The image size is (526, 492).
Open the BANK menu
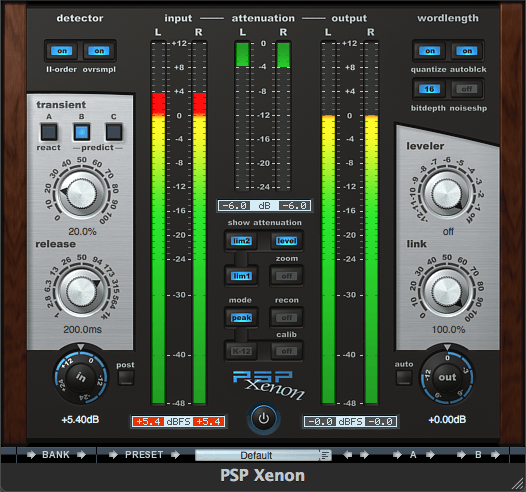[x=56, y=455]
